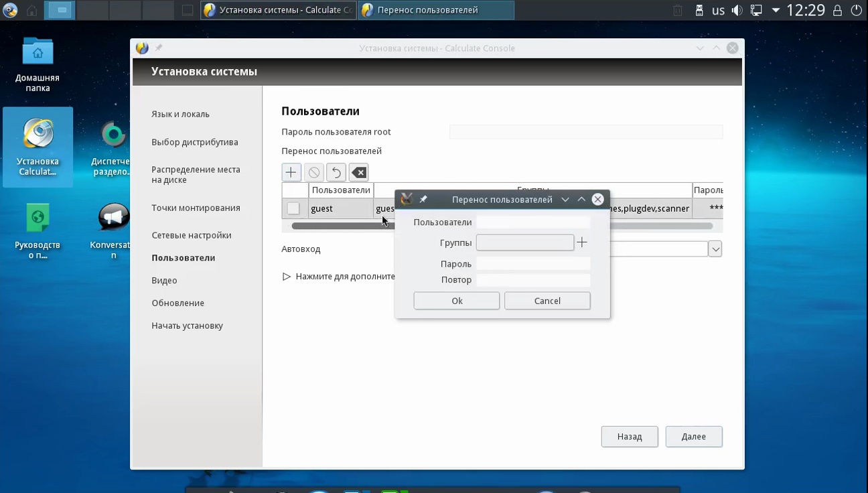
Task: Switch to 'Перенос пользователей' taskbar entry
Action: click(436, 10)
